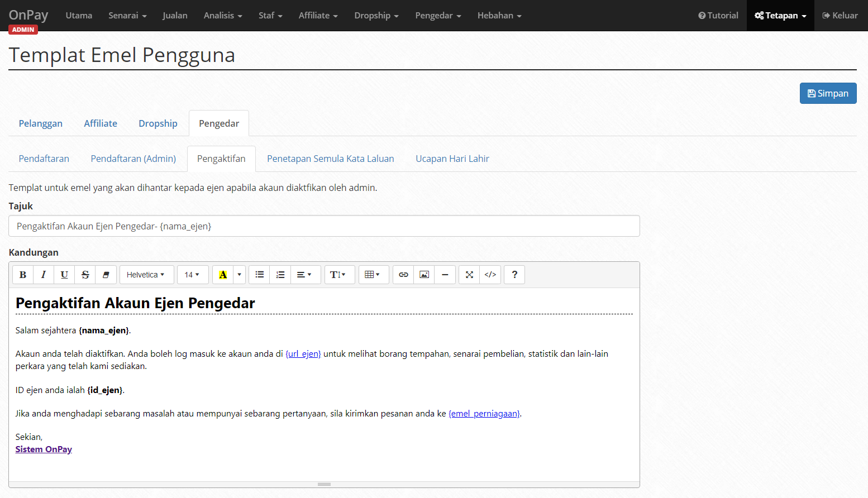Clear font style with eraser icon
This screenshot has height=498, width=868.
[x=106, y=275]
